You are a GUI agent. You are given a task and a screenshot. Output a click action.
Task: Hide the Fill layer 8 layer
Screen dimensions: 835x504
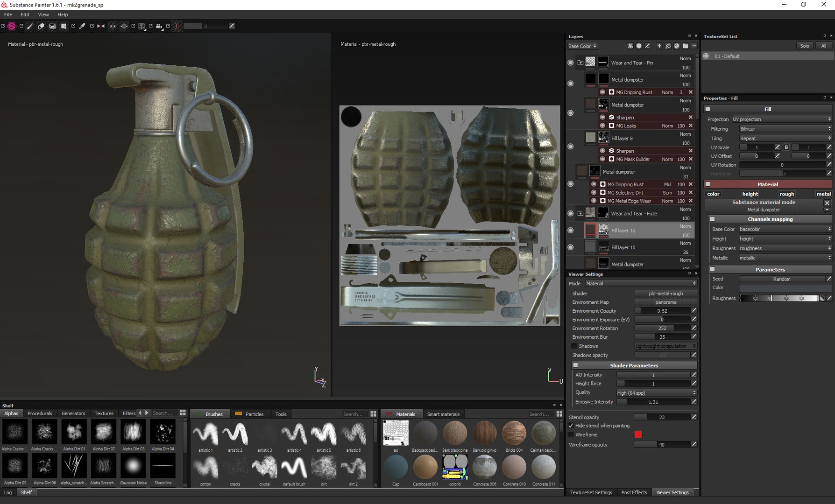tap(571, 147)
